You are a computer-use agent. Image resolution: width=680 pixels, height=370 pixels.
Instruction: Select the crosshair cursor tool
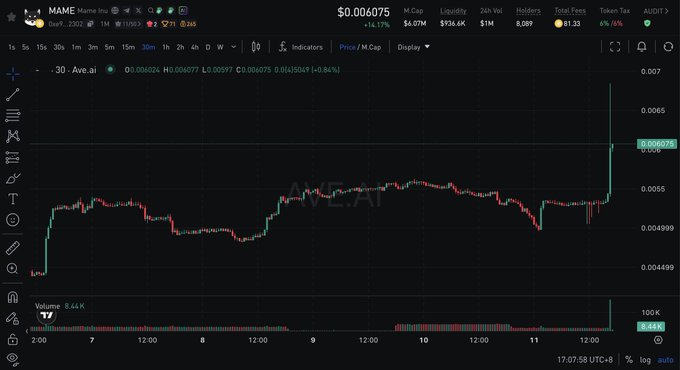coord(13,74)
